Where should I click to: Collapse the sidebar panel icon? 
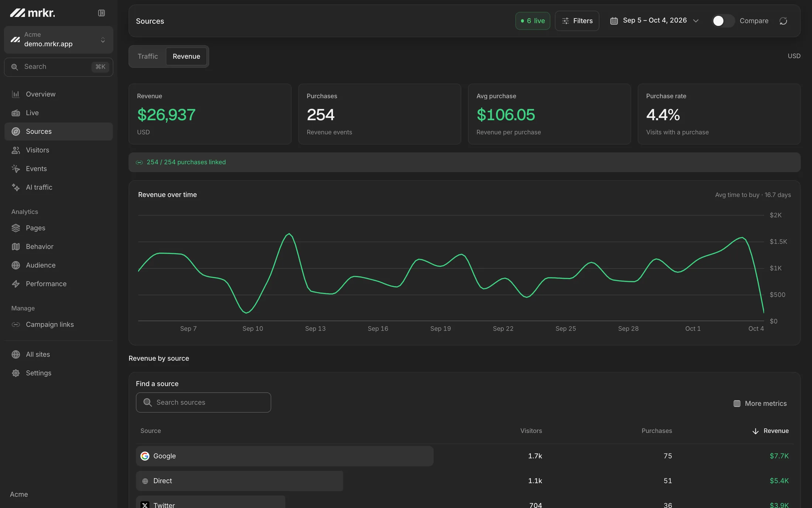[x=101, y=13]
